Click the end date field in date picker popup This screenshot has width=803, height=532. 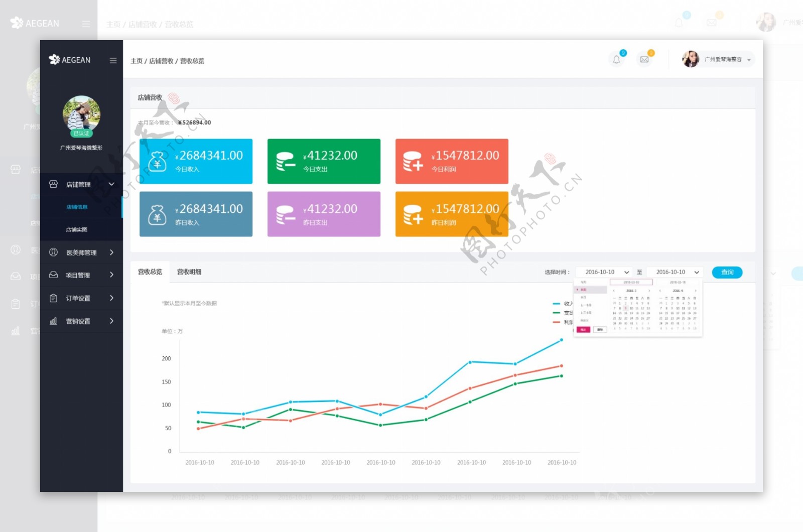(x=678, y=282)
